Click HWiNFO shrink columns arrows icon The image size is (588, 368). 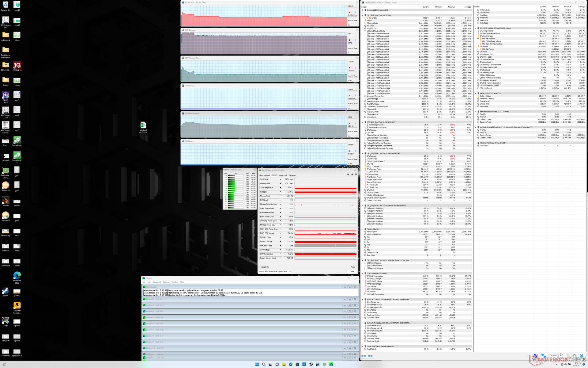(x=370, y=356)
